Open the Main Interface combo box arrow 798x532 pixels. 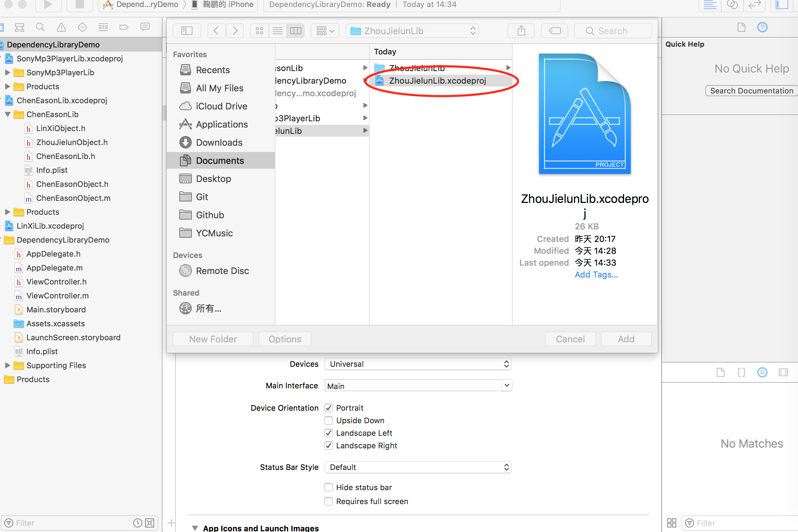point(507,386)
